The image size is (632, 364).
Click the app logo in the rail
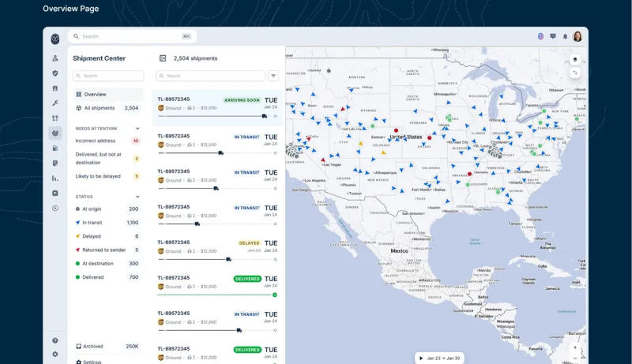[x=55, y=39]
